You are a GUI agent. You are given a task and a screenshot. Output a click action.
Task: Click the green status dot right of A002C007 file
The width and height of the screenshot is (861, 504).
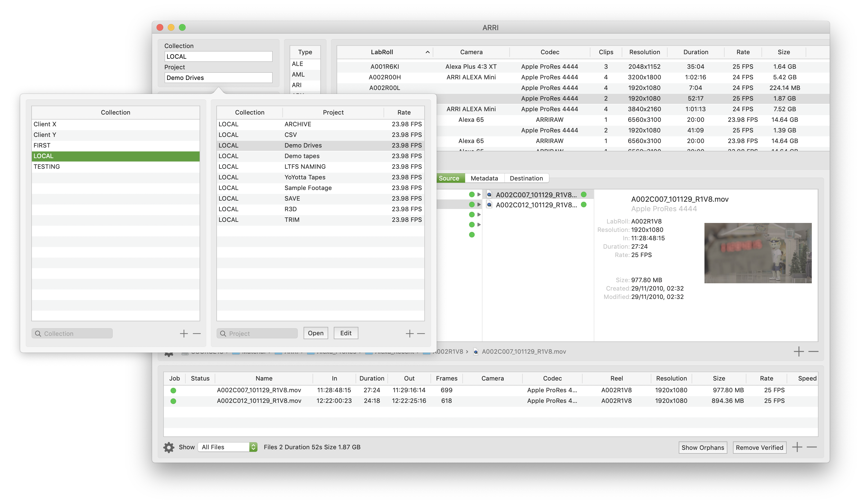tap(584, 195)
